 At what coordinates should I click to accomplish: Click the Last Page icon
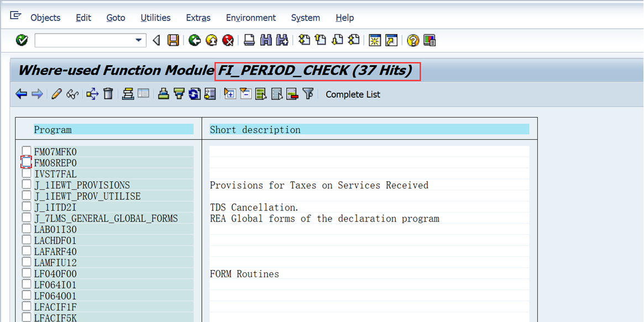[x=354, y=40]
